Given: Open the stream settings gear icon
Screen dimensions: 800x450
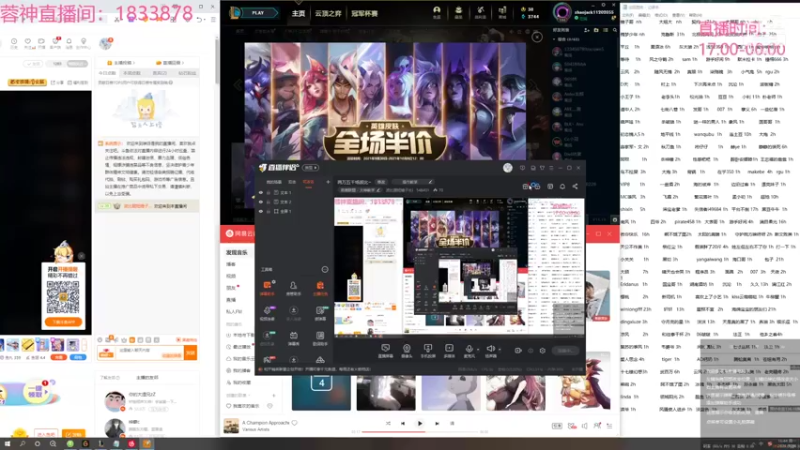Looking at the screenshot, I should pos(542,351).
